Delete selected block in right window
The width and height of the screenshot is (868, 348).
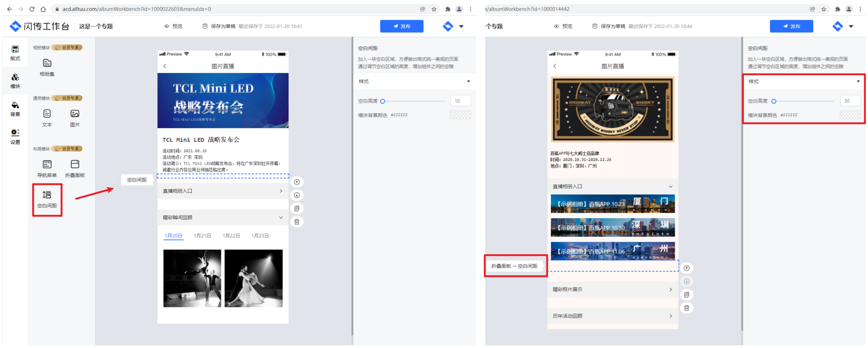(x=687, y=308)
